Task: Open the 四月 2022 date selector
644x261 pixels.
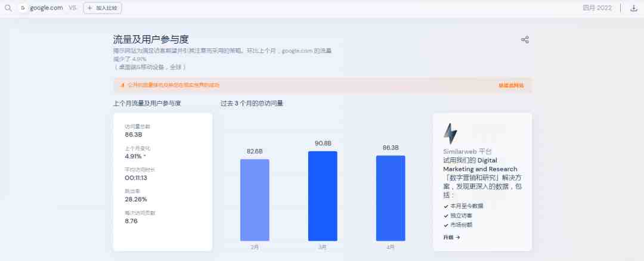Action: click(597, 8)
